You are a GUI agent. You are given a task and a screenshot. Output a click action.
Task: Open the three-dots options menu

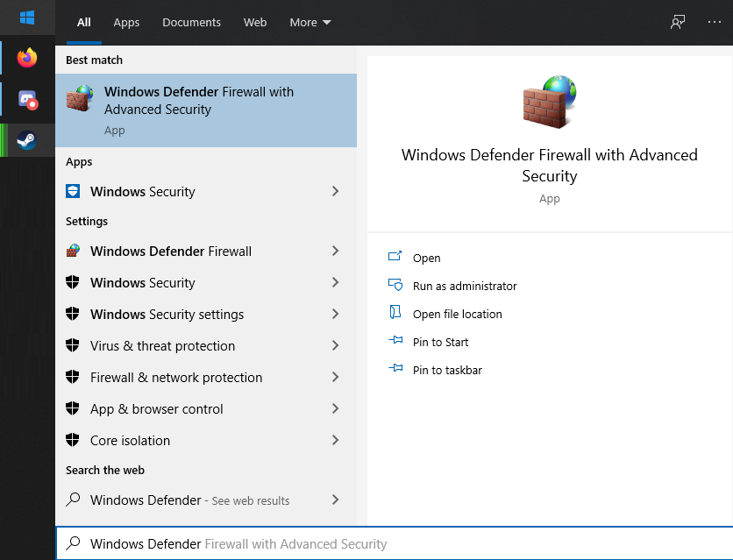[714, 22]
